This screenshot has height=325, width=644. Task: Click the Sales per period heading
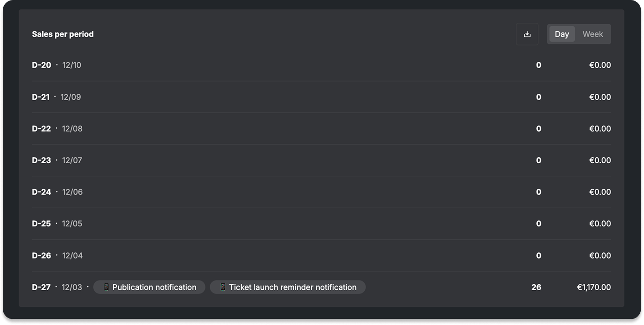[63, 34]
